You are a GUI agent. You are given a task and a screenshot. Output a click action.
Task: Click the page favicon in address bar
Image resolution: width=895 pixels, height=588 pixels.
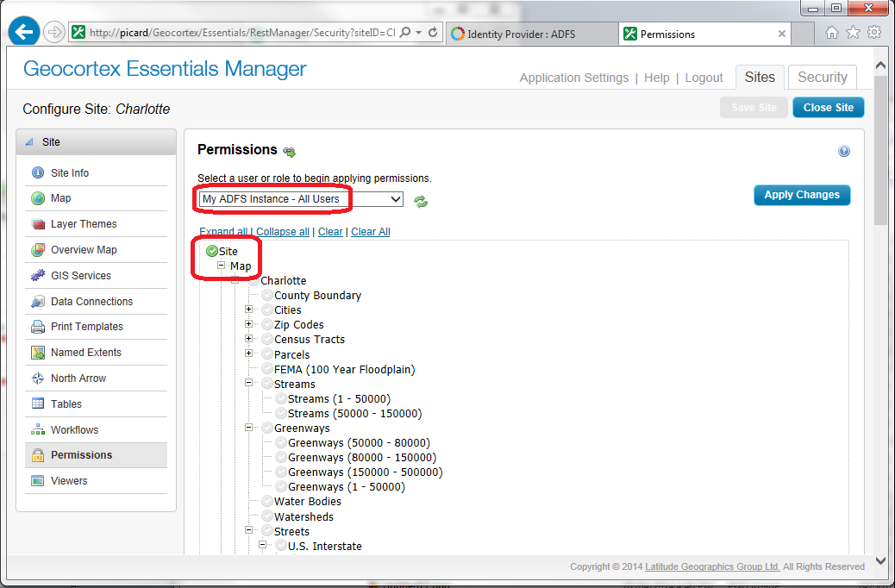[x=78, y=32]
